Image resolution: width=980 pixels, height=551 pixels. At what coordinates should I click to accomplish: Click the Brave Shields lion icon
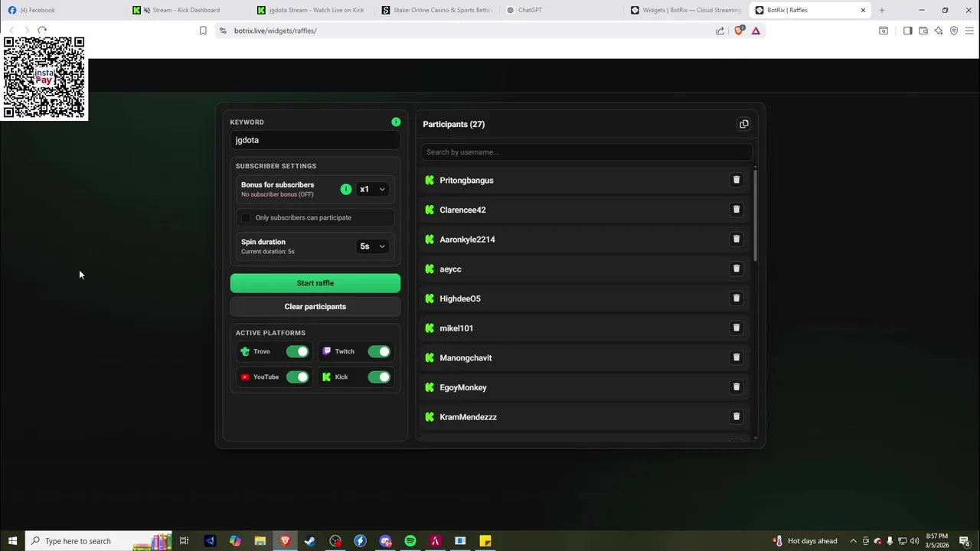point(739,31)
